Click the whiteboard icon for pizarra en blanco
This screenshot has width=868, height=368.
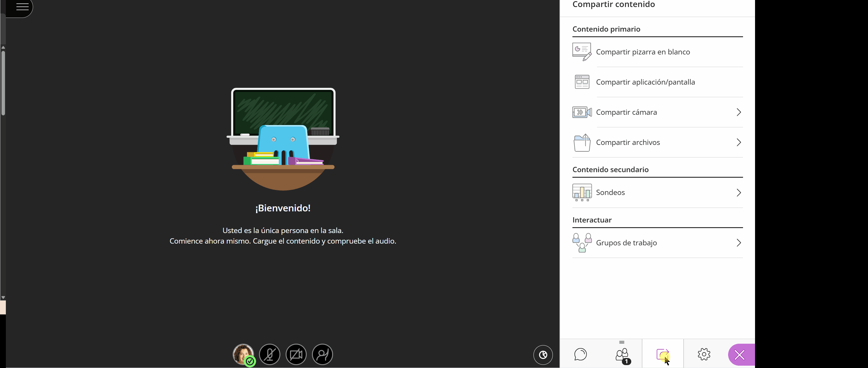[582, 52]
